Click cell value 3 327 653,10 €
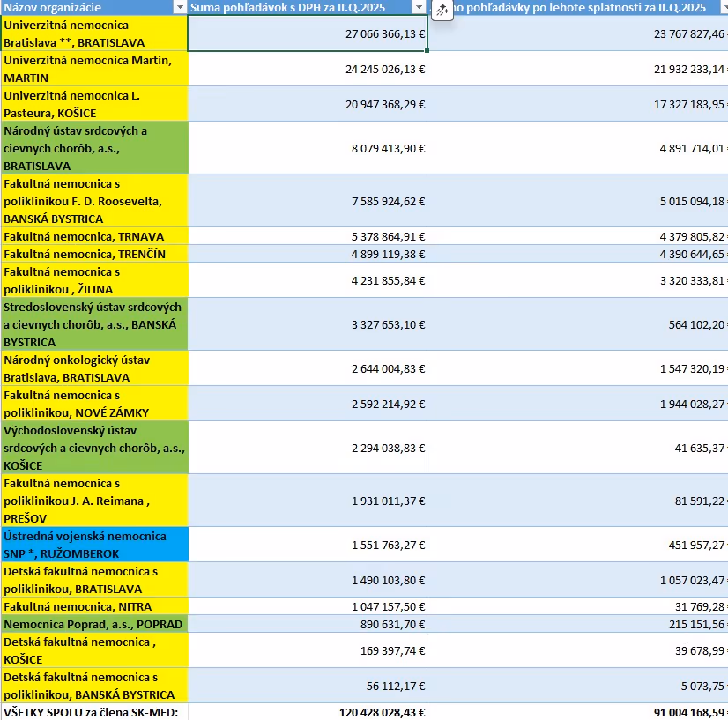This screenshot has width=728, height=720. click(388, 325)
